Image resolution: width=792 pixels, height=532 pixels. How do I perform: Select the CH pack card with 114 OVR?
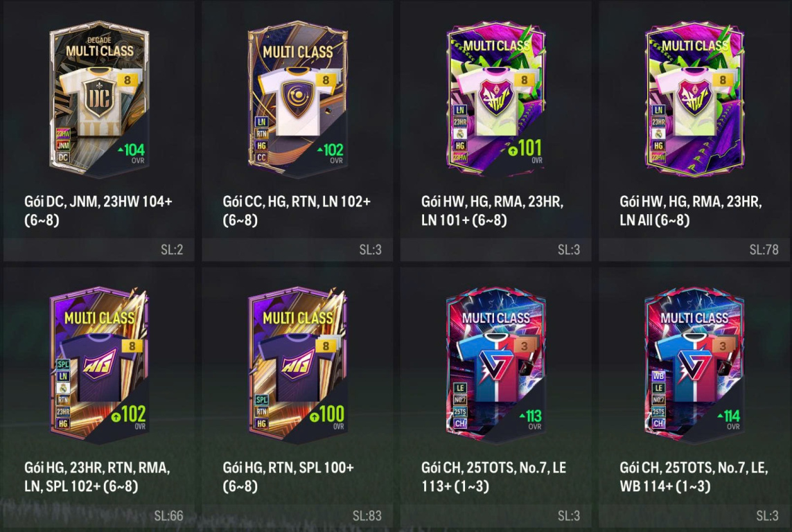[694, 366]
